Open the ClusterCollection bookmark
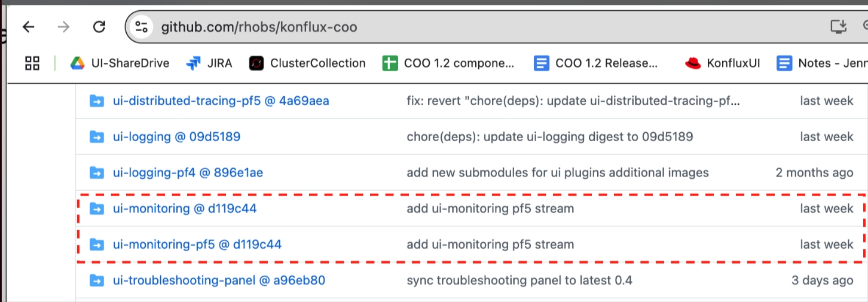Image resolution: width=868 pixels, height=302 pixels. click(x=307, y=63)
